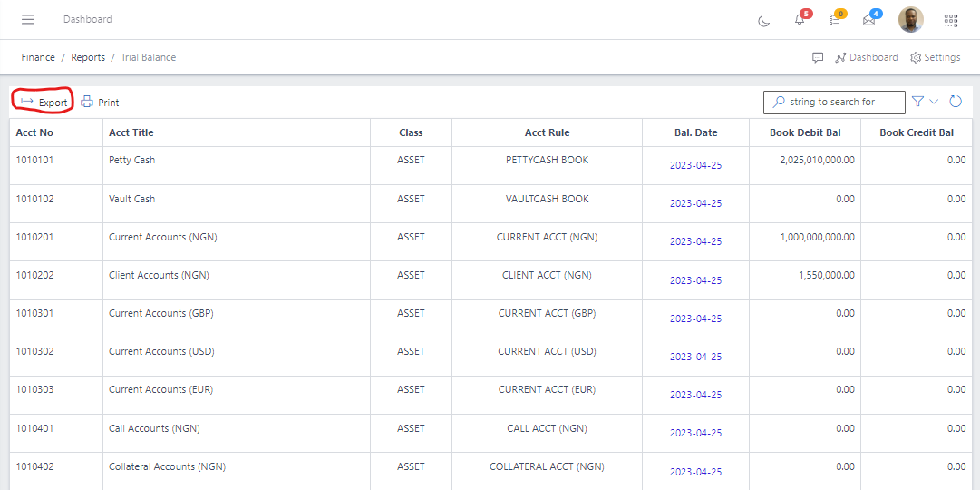The width and height of the screenshot is (980, 490).
Task: Select account number 1010401
Action: point(34,428)
